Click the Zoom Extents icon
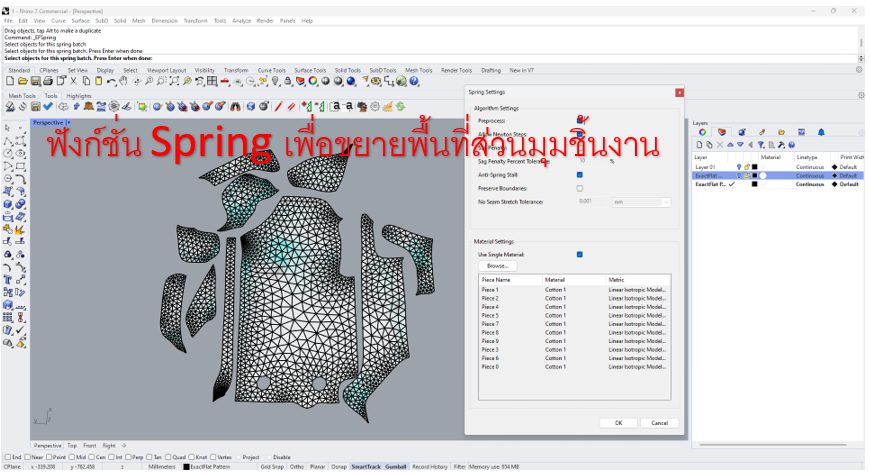The width and height of the screenshot is (870, 475). [x=174, y=82]
